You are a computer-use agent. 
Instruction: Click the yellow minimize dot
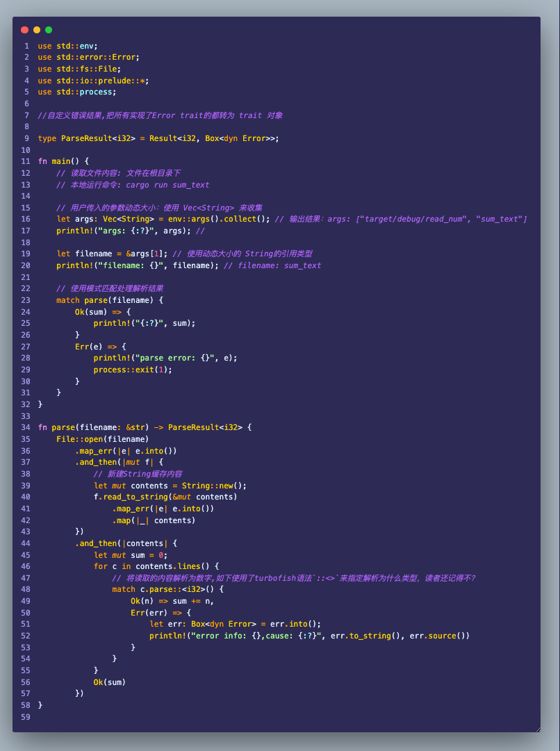pos(37,30)
